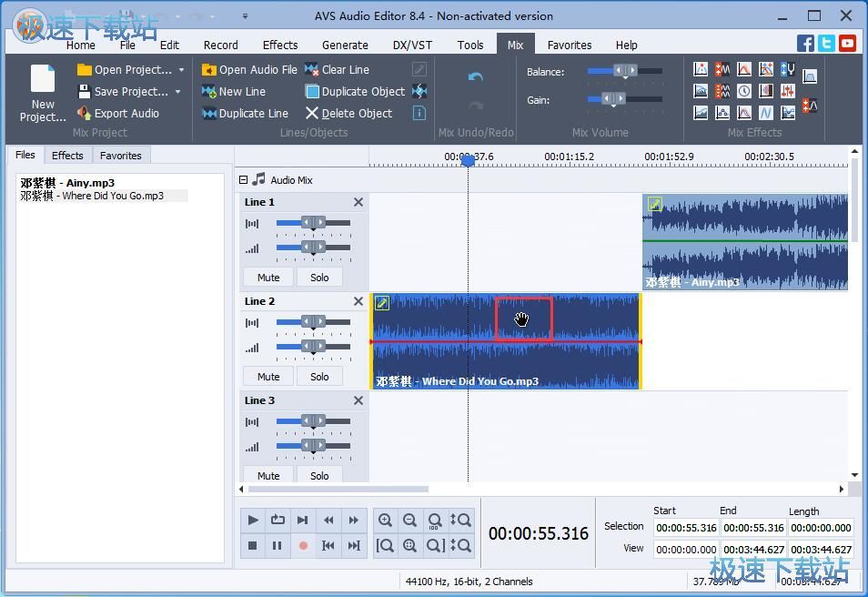Open the Generate ribbon tab
This screenshot has width=868, height=597.
tap(345, 45)
